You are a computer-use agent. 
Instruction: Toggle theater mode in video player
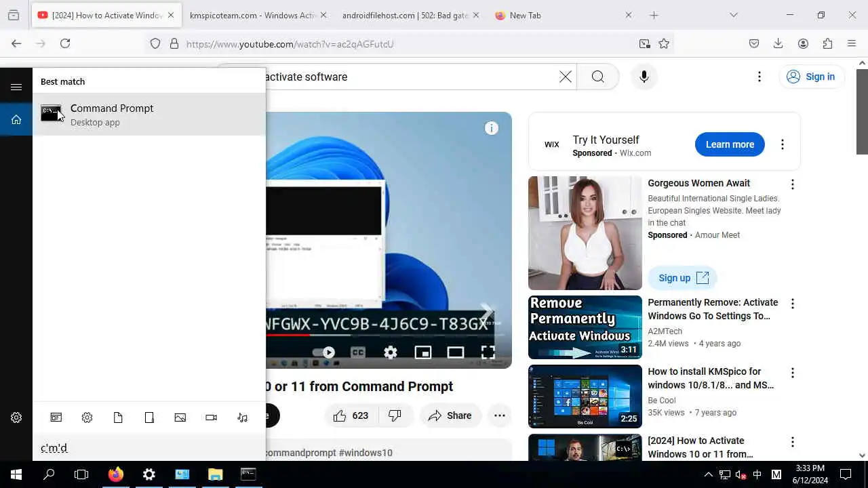456,352
